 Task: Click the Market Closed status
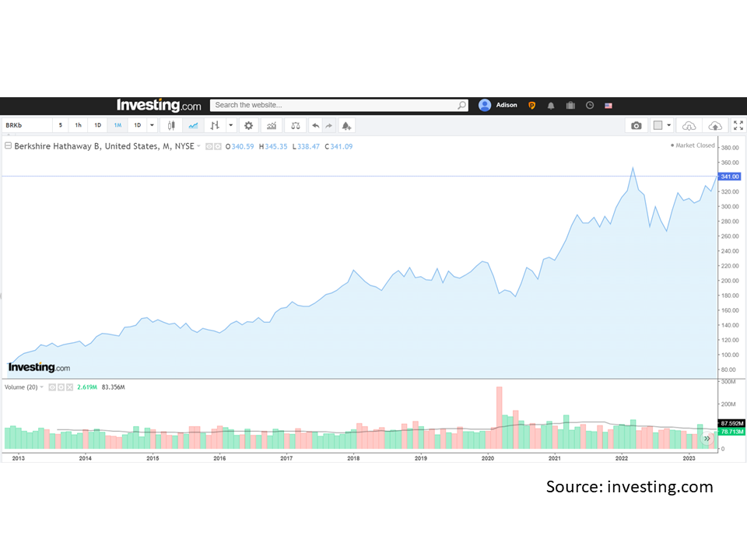pyautogui.click(x=693, y=145)
